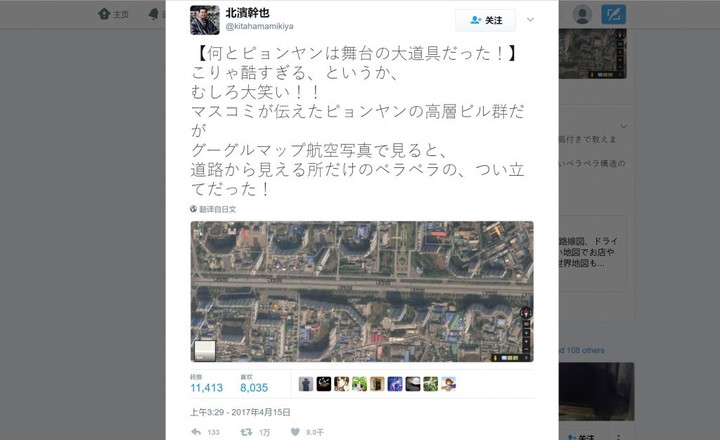Open @kitahamamikiya profile handle

pos(259,26)
